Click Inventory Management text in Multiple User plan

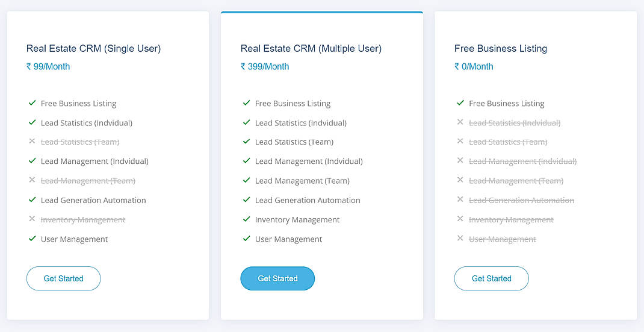point(297,220)
